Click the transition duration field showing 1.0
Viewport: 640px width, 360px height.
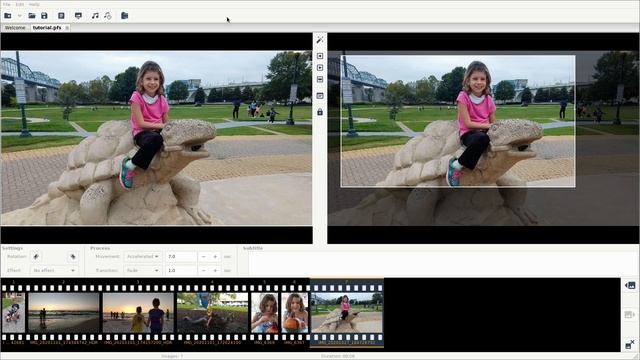tap(181, 271)
